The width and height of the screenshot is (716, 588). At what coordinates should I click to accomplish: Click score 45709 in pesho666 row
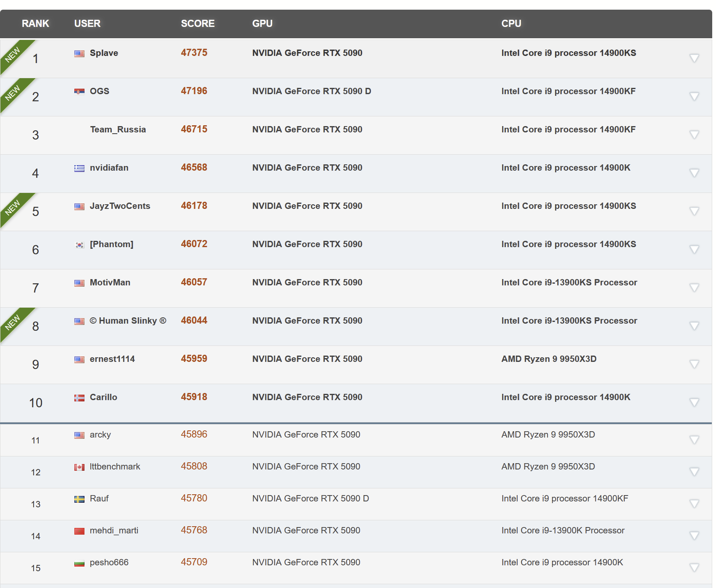(194, 562)
